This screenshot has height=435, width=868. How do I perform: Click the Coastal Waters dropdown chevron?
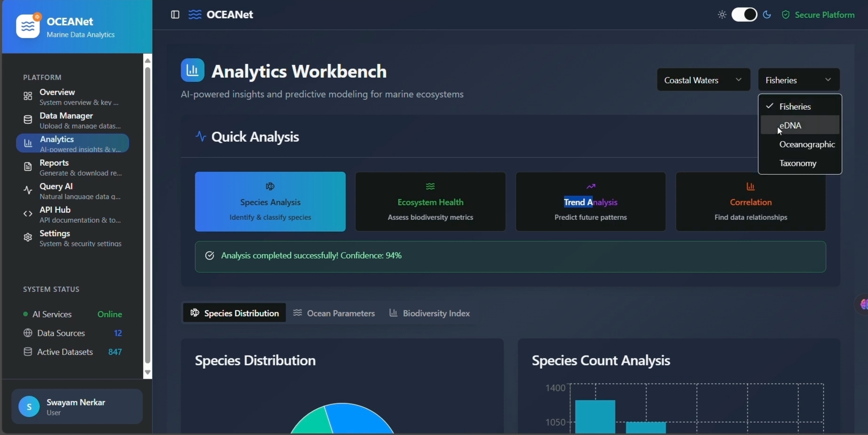(x=739, y=80)
